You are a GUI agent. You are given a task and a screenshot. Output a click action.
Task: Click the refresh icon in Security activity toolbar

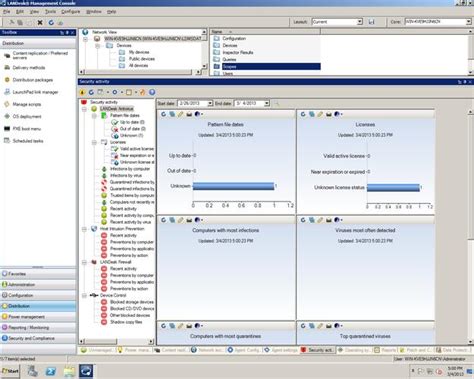point(91,92)
